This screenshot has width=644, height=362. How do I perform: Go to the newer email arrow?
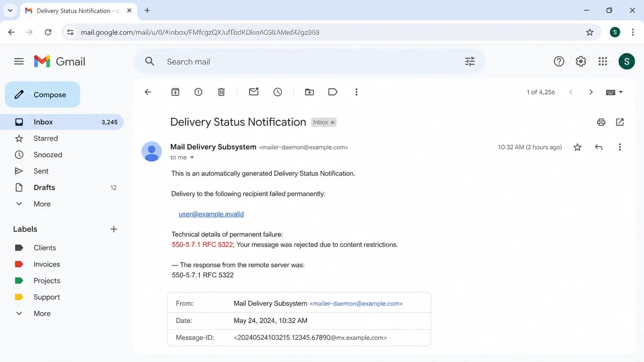(571, 92)
